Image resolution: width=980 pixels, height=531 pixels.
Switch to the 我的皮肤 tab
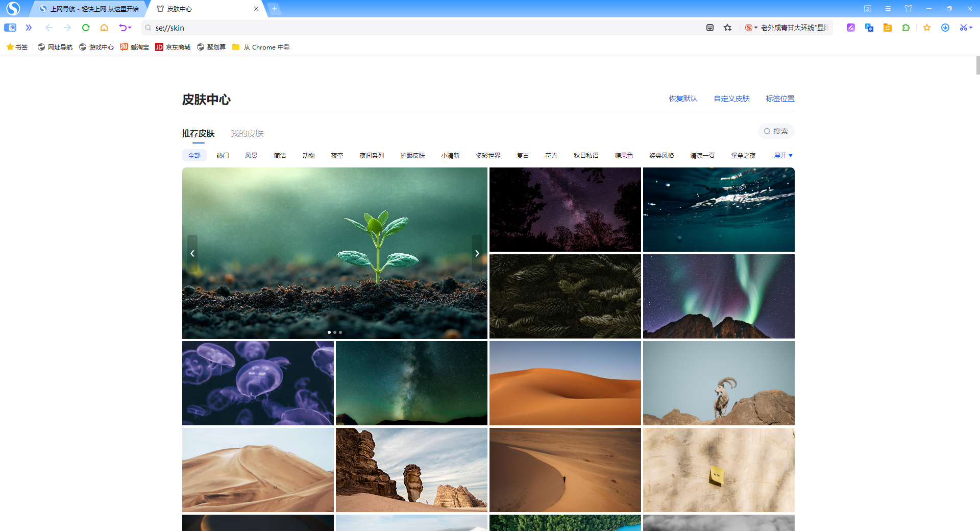247,133
